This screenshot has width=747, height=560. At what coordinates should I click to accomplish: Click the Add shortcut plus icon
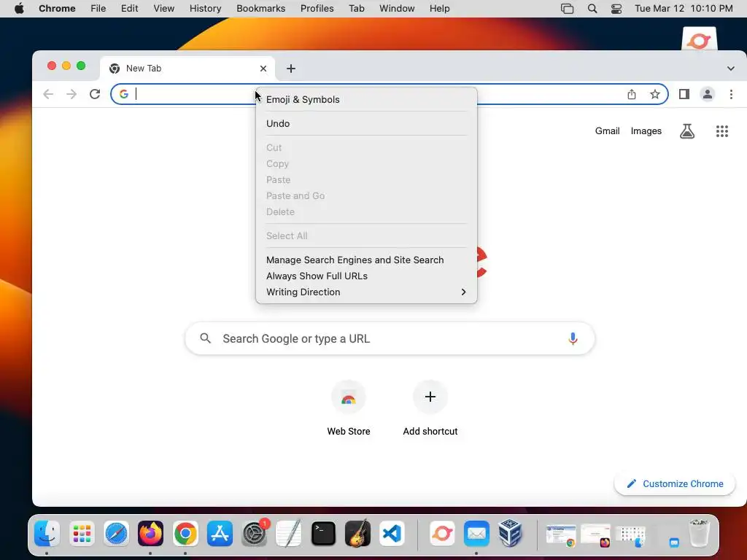tap(430, 397)
